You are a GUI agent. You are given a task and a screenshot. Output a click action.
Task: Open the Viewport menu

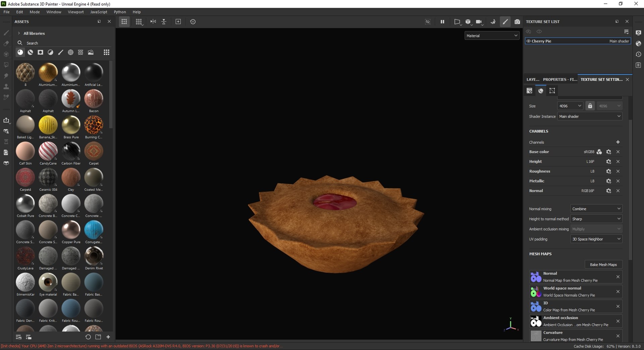tap(76, 12)
